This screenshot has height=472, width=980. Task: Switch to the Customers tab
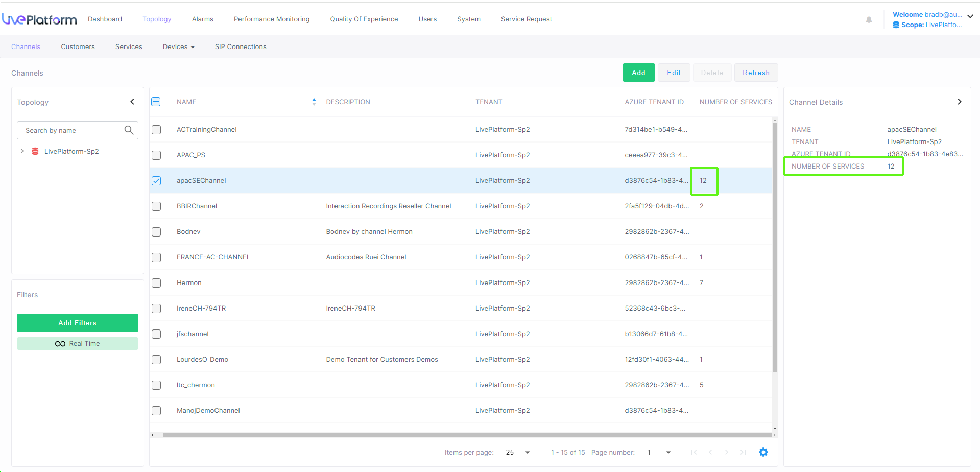pyautogui.click(x=78, y=46)
